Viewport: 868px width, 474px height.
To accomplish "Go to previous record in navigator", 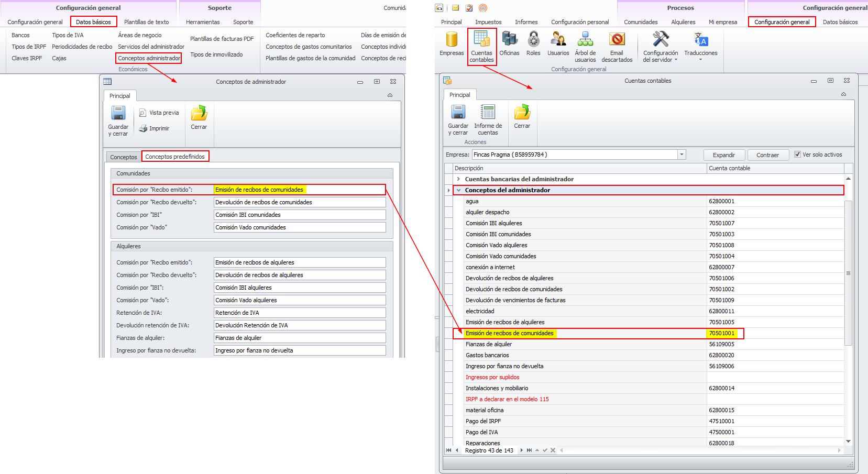I will pyautogui.click(x=457, y=450).
